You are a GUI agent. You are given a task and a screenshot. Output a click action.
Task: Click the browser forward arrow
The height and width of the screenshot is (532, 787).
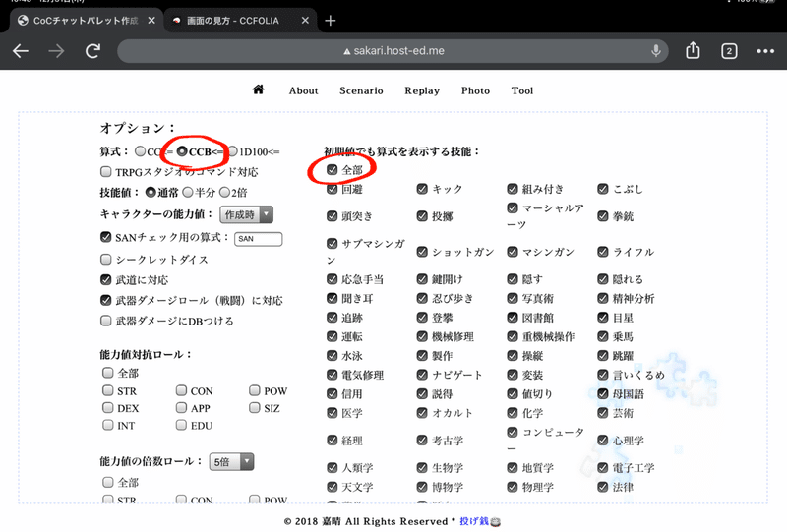[x=56, y=51]
